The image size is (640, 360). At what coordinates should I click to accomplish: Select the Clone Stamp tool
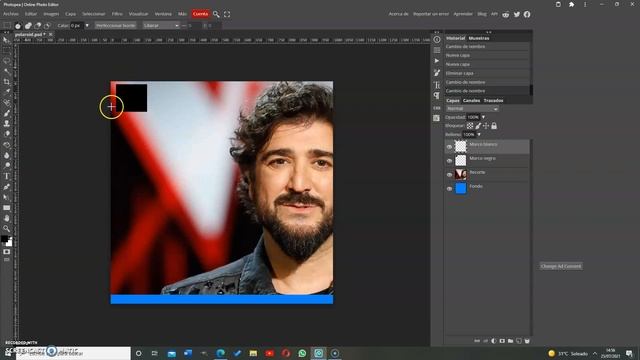[x=6, y=124]
